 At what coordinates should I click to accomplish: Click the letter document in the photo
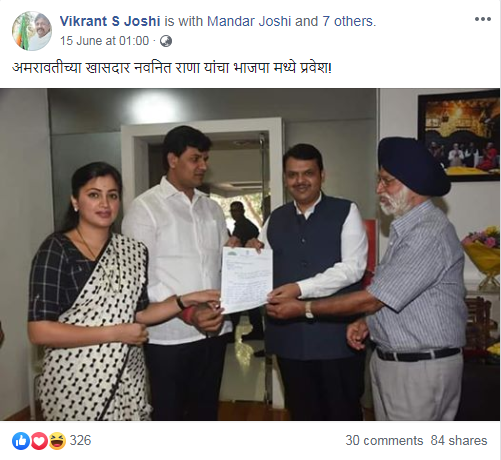[x=247, y=280]
